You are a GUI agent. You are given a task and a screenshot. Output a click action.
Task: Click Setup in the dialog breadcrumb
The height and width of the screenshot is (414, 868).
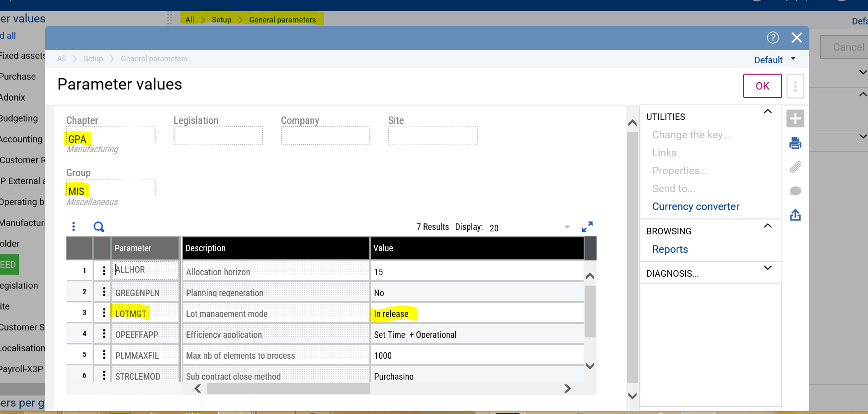point(93,59)
